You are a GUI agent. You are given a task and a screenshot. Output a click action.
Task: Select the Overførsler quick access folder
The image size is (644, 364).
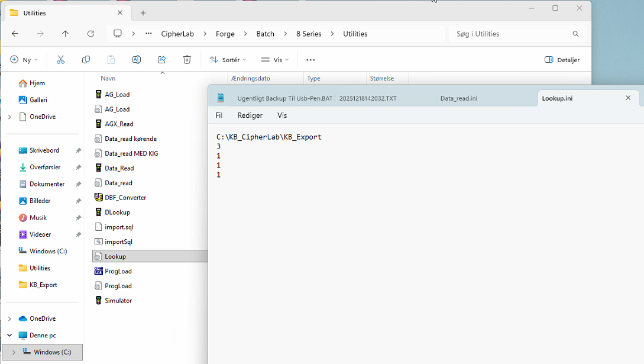click(x=45, y=167)
